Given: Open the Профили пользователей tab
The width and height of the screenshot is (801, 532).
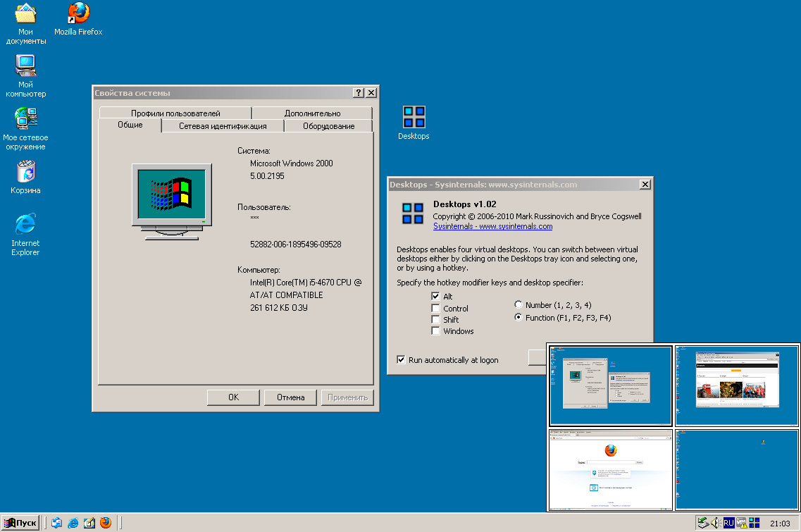Looking at the screenshot, I should (x=175, y=113).
